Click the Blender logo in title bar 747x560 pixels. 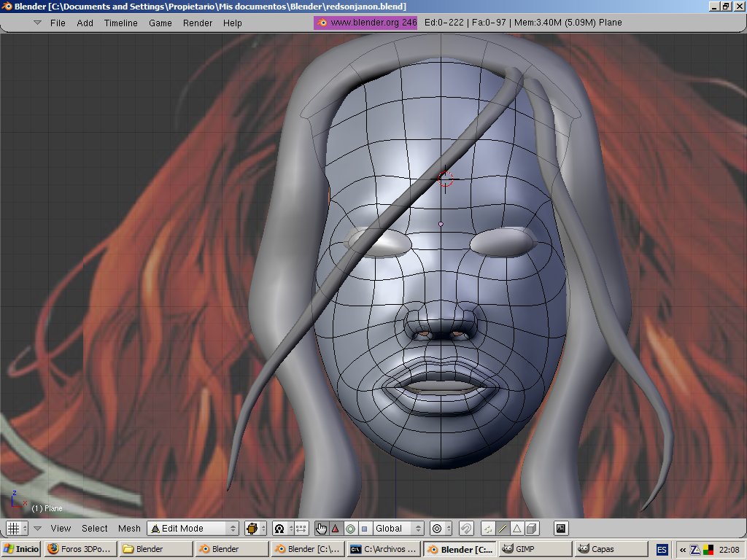click(7, 6)
